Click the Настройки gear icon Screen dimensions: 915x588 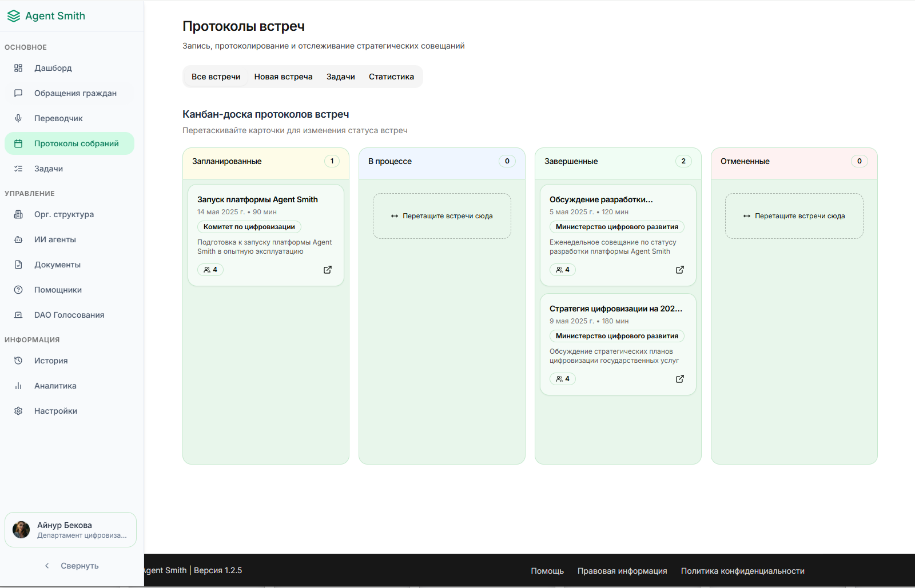tap(18, 411)
